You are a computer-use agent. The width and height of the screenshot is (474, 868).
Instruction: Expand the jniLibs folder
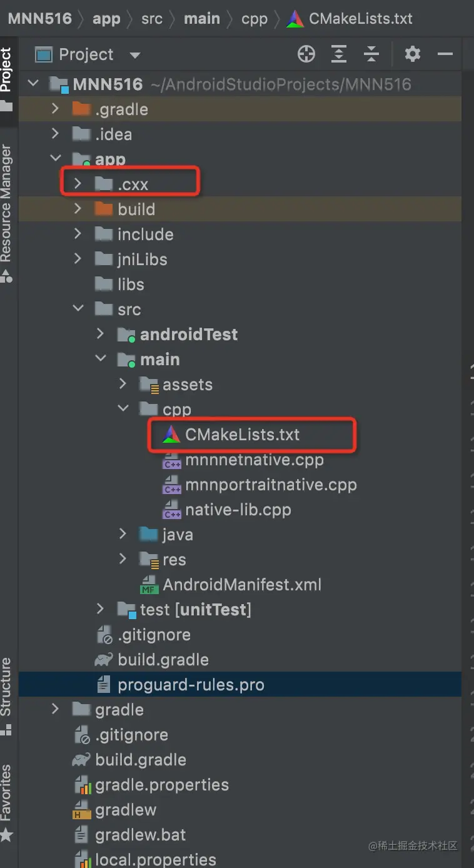pos(78,259)
